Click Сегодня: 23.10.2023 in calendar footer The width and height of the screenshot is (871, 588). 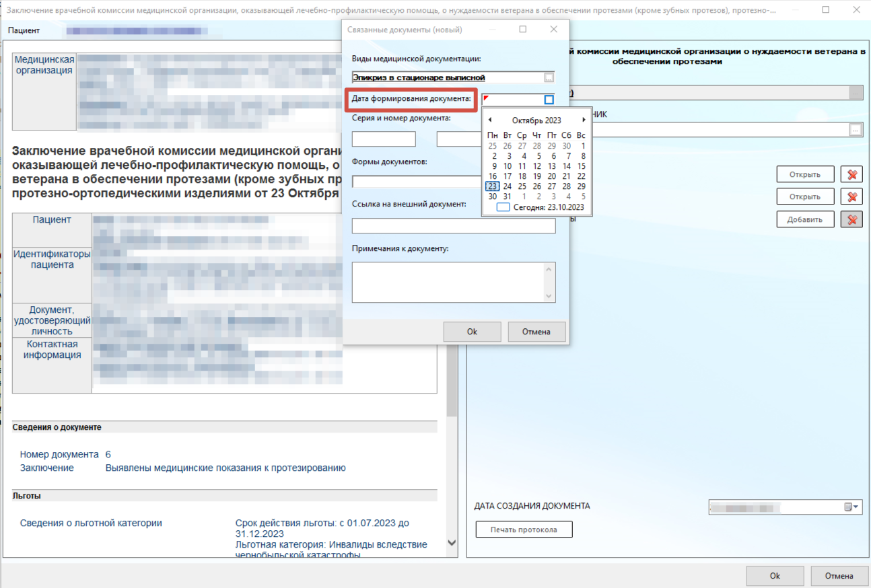coord(549,207)
